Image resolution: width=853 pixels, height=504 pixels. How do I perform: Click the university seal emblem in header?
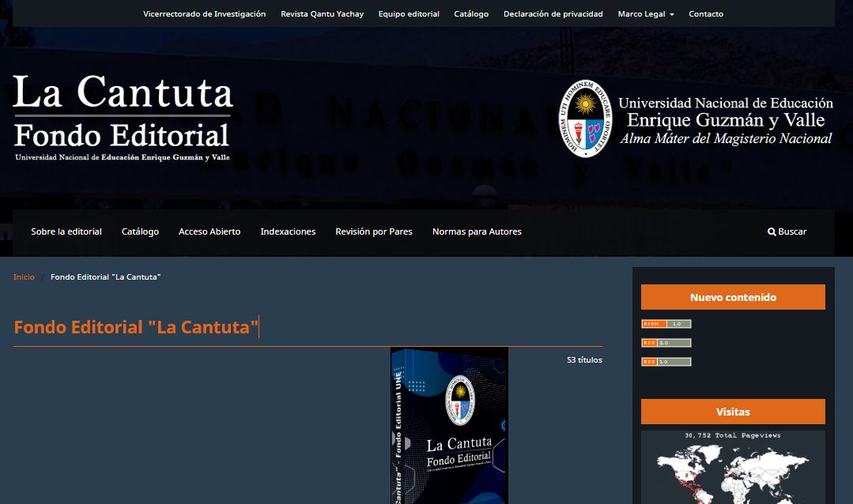pos(585,118)
